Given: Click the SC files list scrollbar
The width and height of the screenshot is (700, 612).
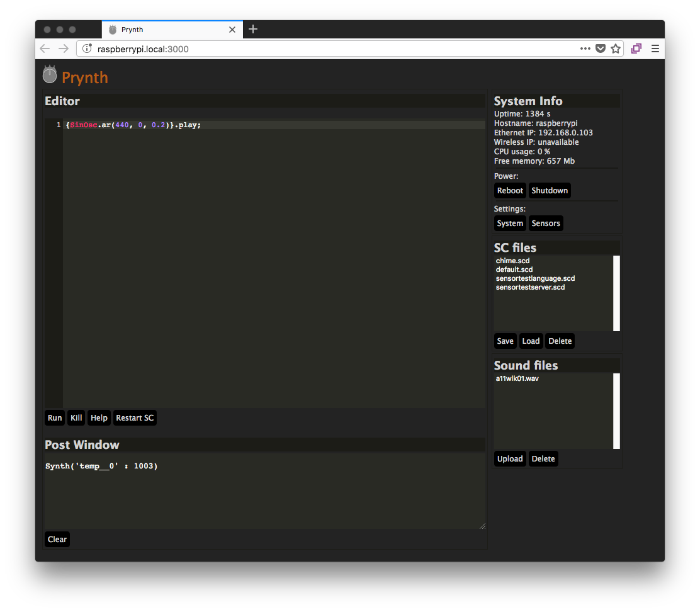Looking at the screenshot, I should (616, 293).
